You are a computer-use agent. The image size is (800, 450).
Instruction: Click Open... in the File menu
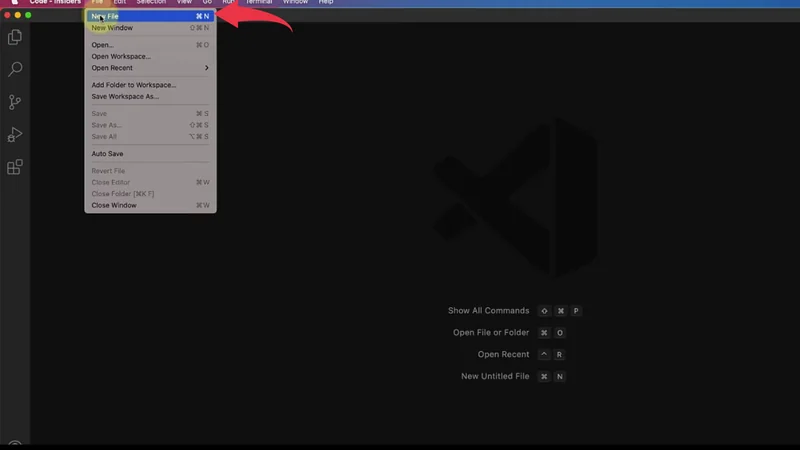(103, 45)
